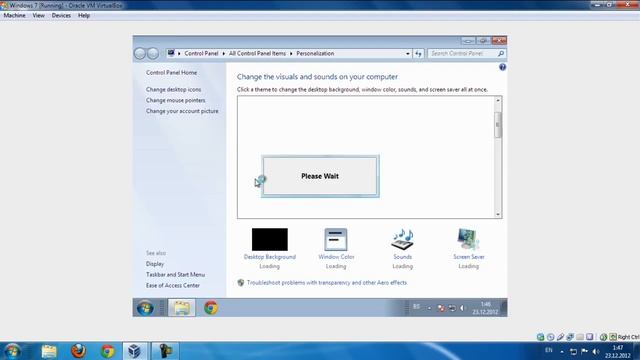Image resolution: width=640 pixels, height=360 pixels.
Task: Click the theme list scroll-up arrow
Action: tap(498, 100)
